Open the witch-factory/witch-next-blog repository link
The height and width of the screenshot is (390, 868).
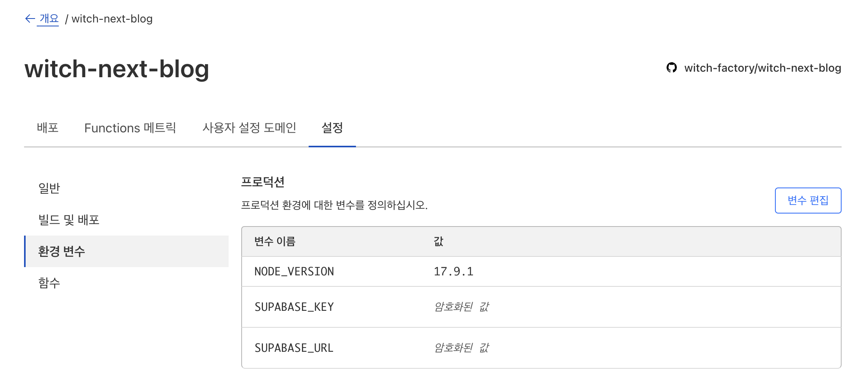(x=762, y=68)
